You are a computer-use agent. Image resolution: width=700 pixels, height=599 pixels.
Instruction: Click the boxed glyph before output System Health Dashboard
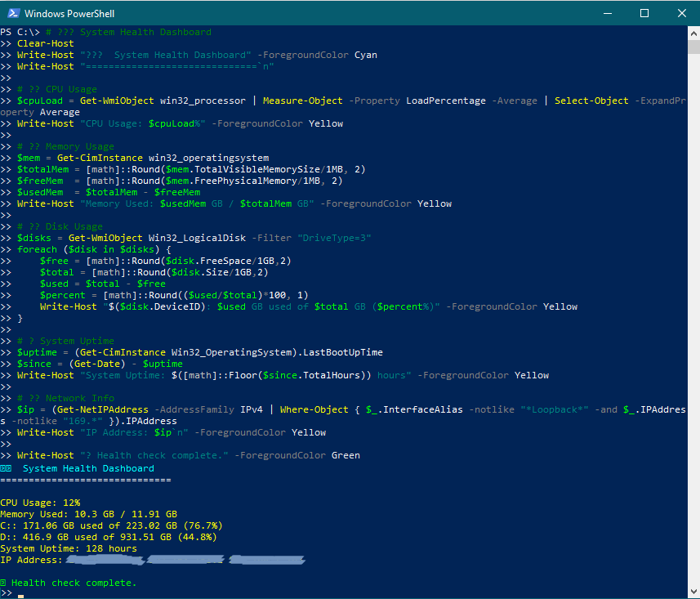[6, 469]
